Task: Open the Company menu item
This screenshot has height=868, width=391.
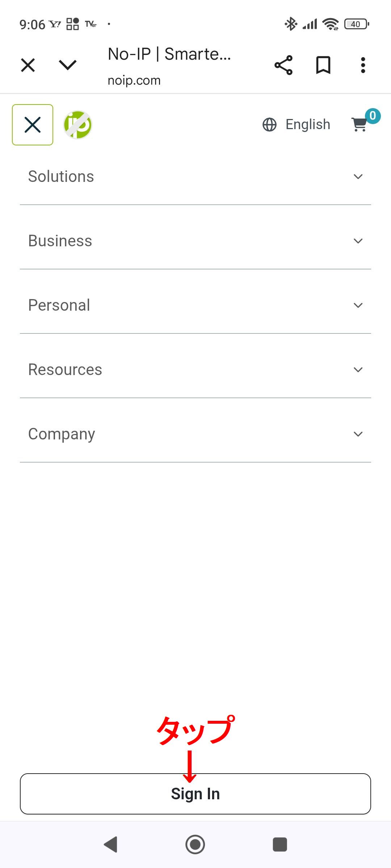Action: pos(62,434)
